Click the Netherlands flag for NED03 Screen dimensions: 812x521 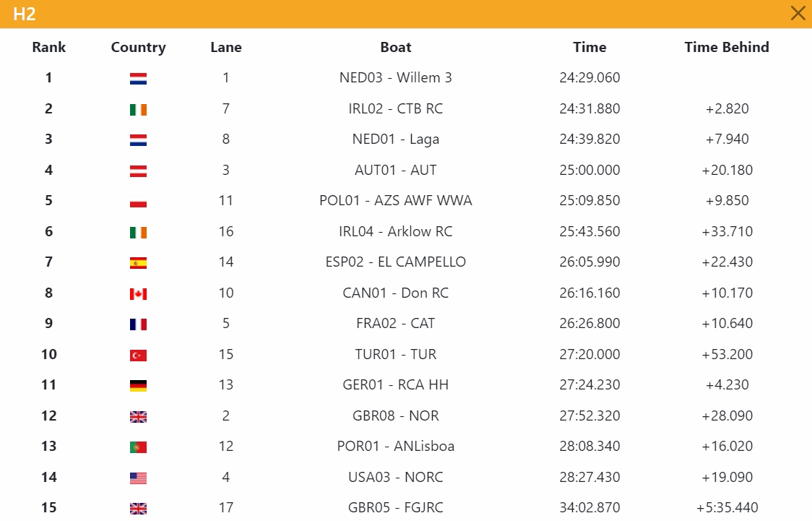pyautogui.click(x=138, y=79)
